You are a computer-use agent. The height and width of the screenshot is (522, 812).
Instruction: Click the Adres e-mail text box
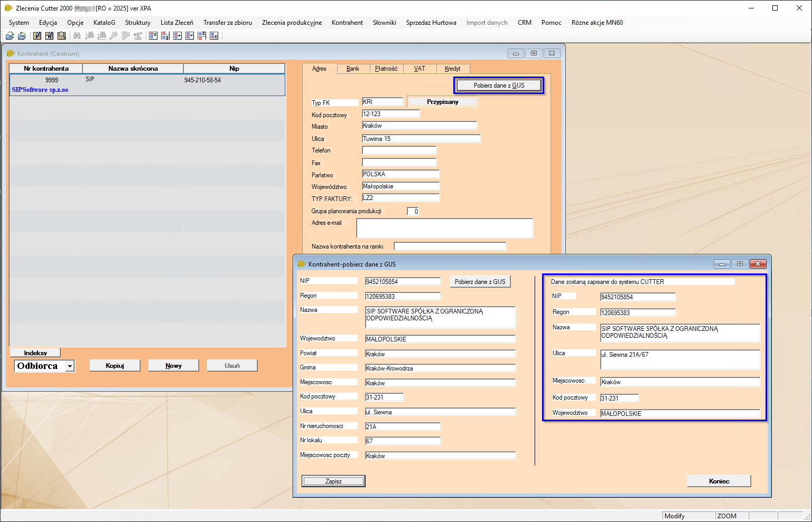(445, 228)
